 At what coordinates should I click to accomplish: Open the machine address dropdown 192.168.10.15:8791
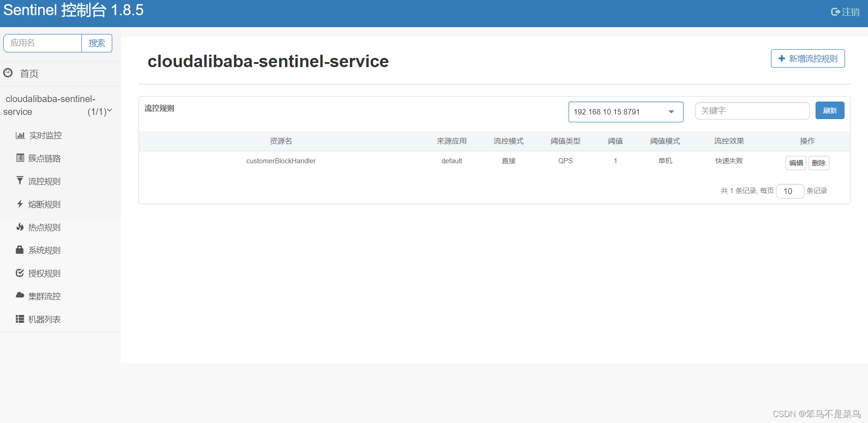click(626, 112)
